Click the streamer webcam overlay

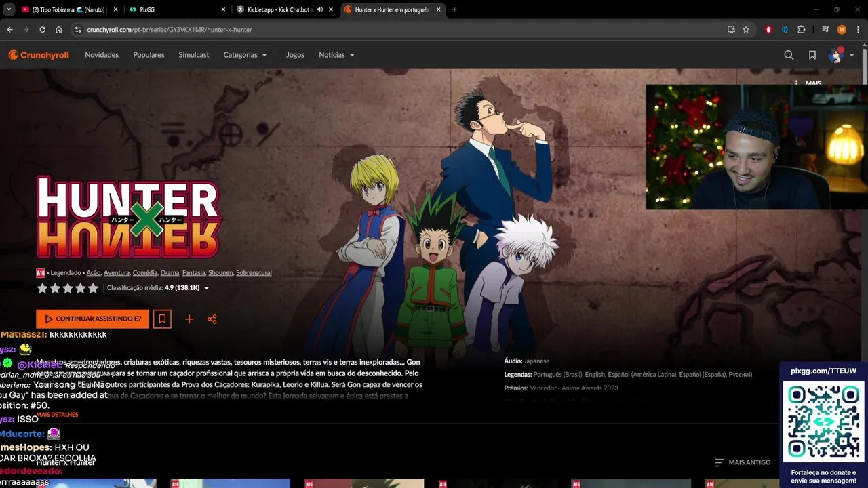tap(756, 147)
